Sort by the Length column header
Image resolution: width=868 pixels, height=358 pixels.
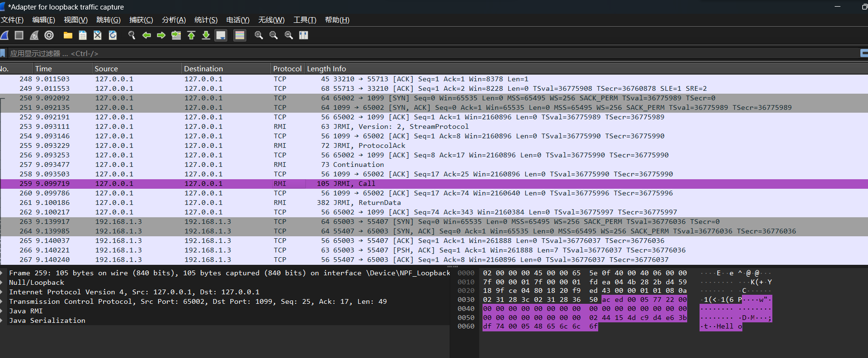(x=318, y=68)
